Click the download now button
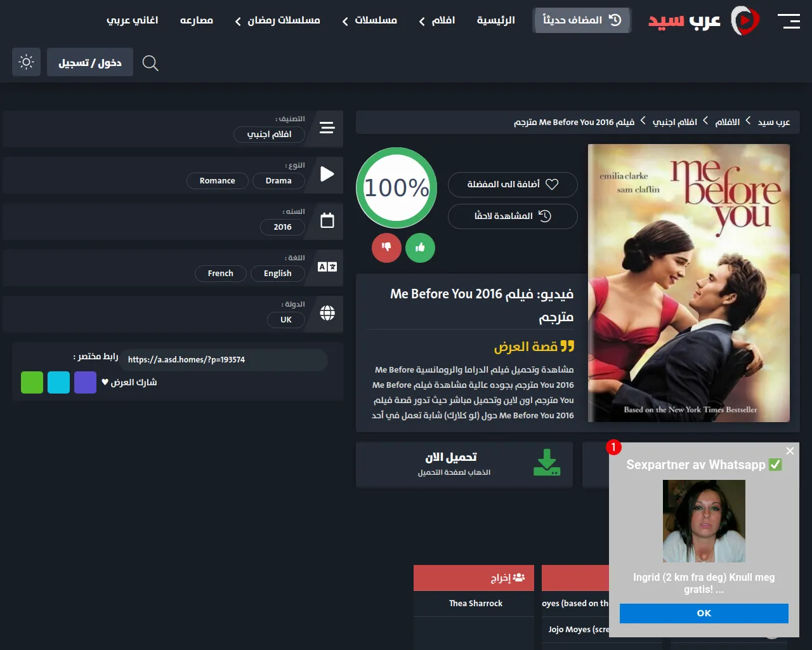Image resolution: width=812 pixels, height=650 pixels. point(464,464)
